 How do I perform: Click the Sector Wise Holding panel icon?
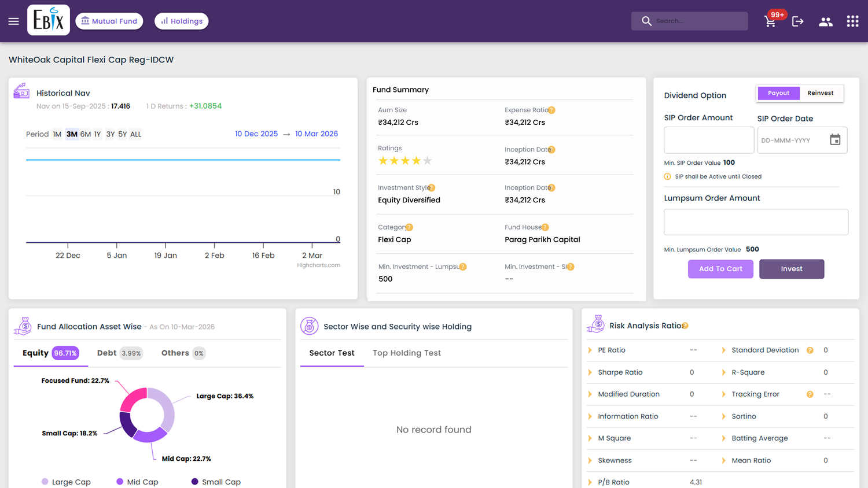click(x=310, y=326)
